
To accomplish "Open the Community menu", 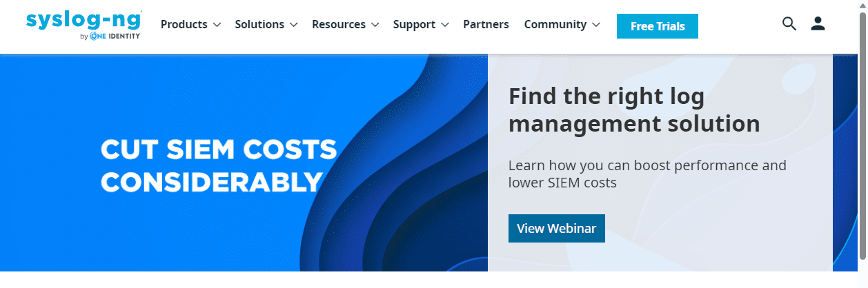I will (x=555, y=25).
